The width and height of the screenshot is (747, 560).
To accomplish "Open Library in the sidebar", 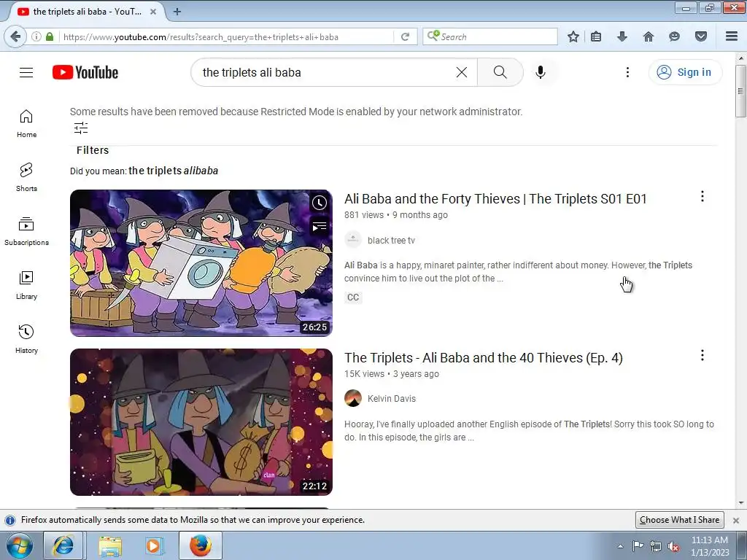I will click(26, 285).
